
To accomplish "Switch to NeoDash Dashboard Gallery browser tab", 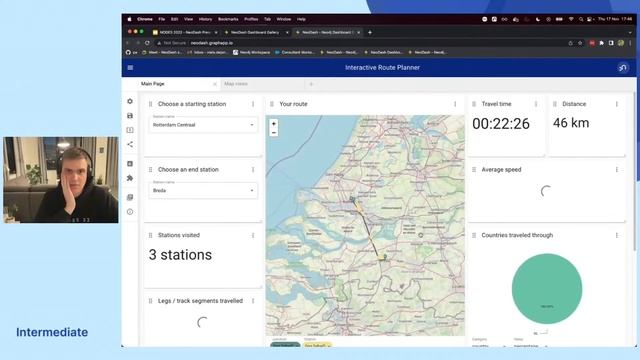I will [256, 32].
